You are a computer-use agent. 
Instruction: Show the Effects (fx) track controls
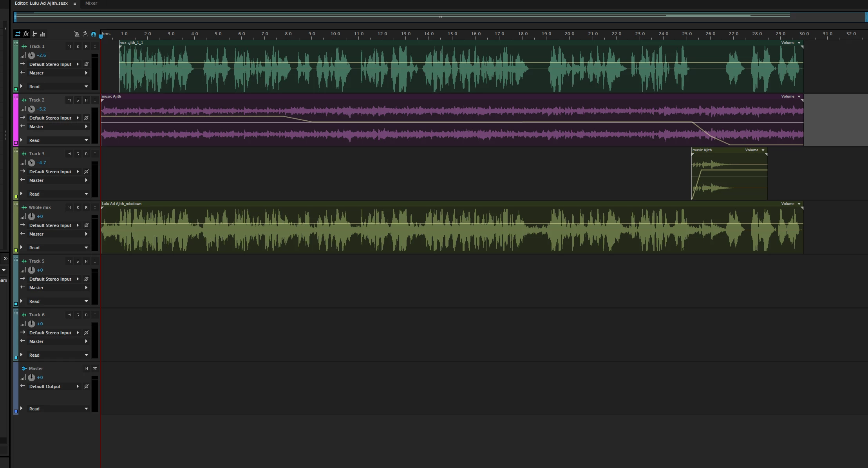[x=26, y=34]
